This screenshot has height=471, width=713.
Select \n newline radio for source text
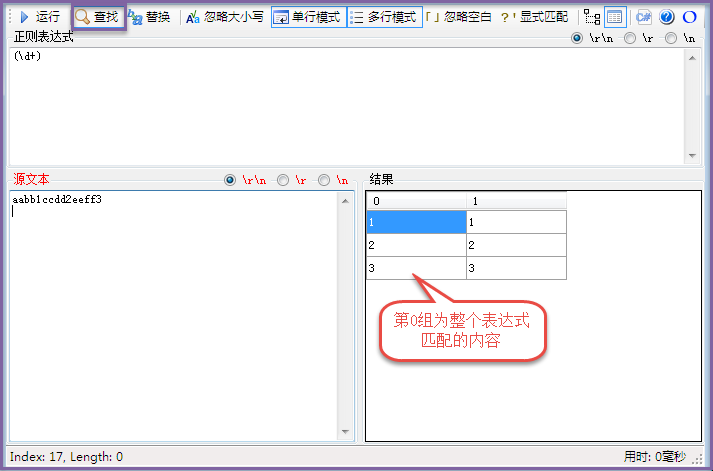pos(324,180)
